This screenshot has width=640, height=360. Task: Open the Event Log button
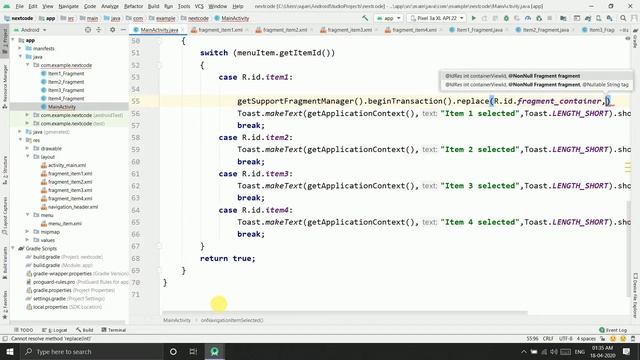pos(613,330)
